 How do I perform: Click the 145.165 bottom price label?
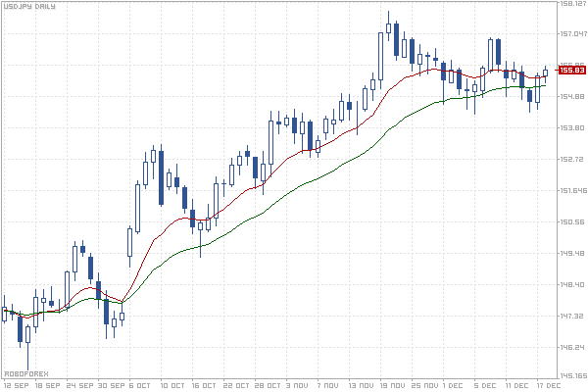tap(571, 376)
